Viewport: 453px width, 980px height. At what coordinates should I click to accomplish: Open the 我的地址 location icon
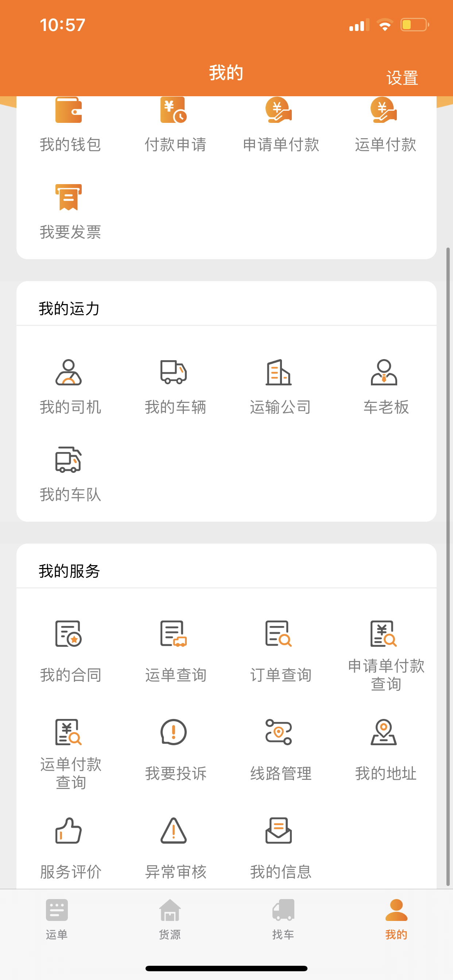point(384,732)
